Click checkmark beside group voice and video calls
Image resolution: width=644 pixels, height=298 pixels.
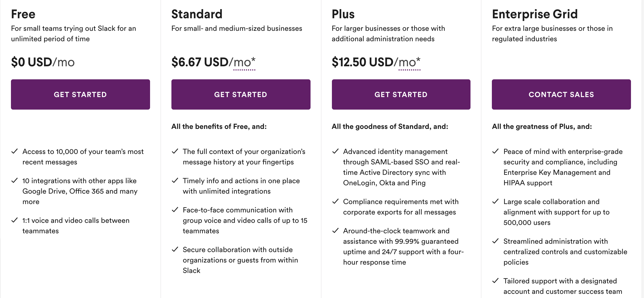[x=175, y=210]
